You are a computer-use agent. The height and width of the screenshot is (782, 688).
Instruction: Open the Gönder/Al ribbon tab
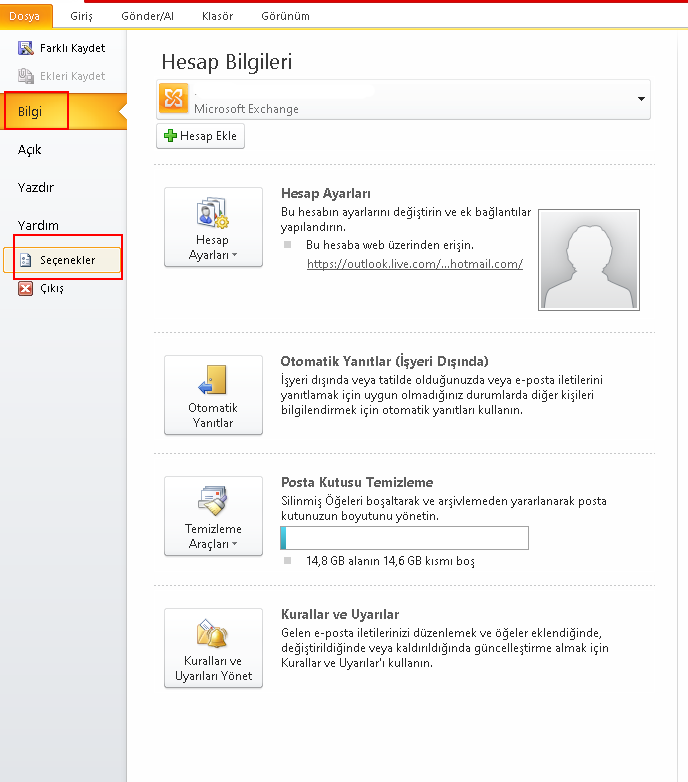(x=148, y=16)
